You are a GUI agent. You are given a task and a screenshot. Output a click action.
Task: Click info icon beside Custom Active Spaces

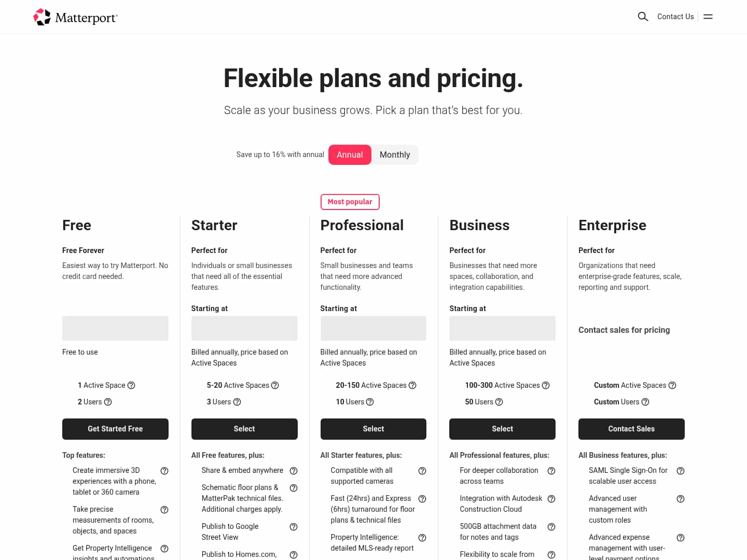pos(672,385)
